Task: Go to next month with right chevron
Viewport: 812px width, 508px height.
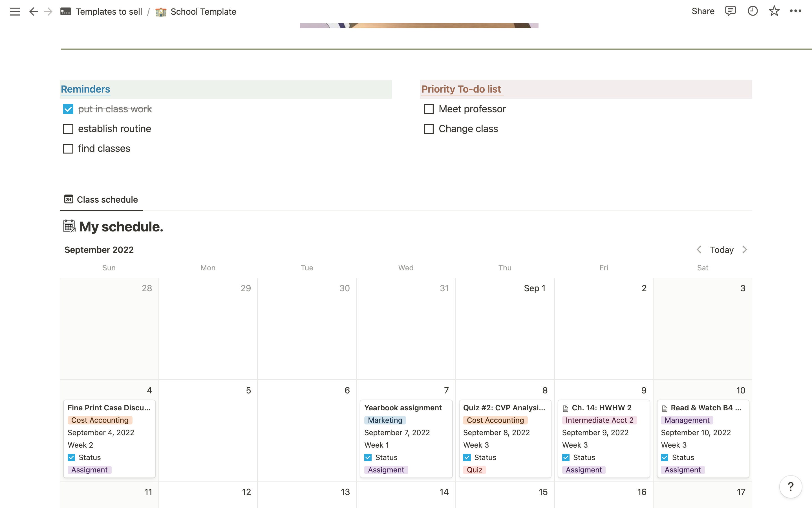Action: coord(745,250)
